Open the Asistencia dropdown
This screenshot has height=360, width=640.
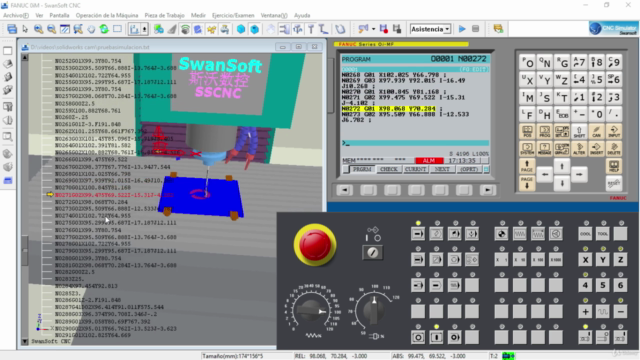pyautogui.click(x=430, y=29)
